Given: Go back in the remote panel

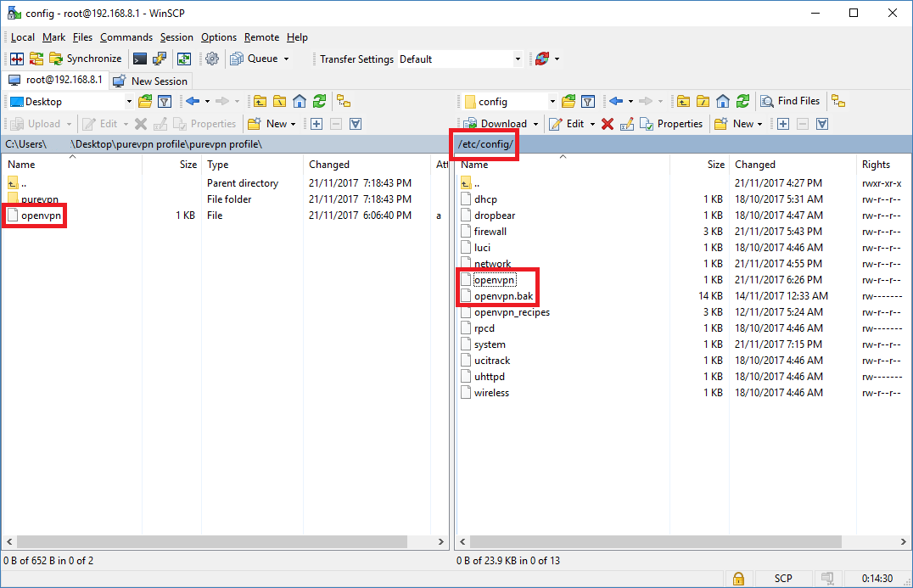Looking at the screenshot, I should pyautogui.click(x=616, y=102).
